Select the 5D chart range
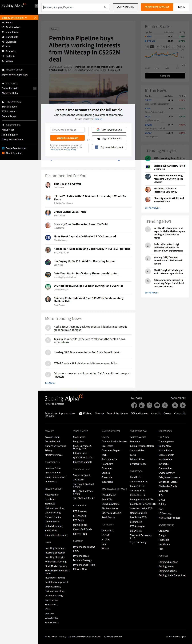The height and width of the screenshot is (644, 192). click(152, 46)
